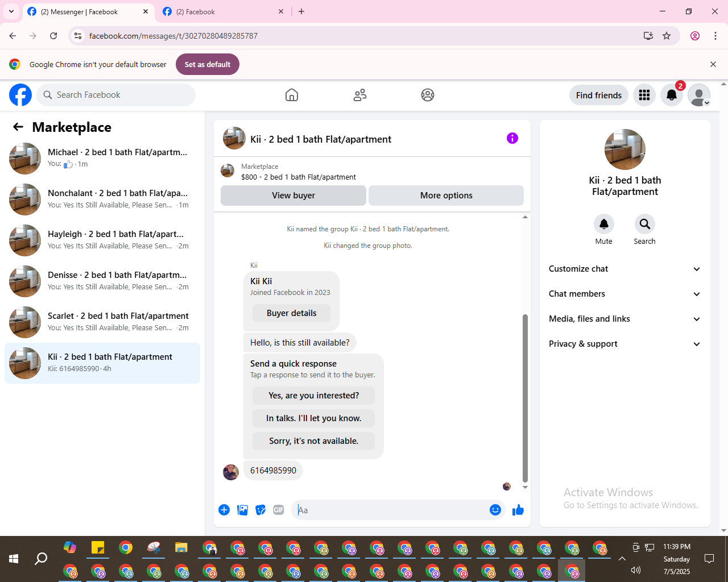Choose a sticker in the composer
Screen dimensions: 728x582
(260, 510)
